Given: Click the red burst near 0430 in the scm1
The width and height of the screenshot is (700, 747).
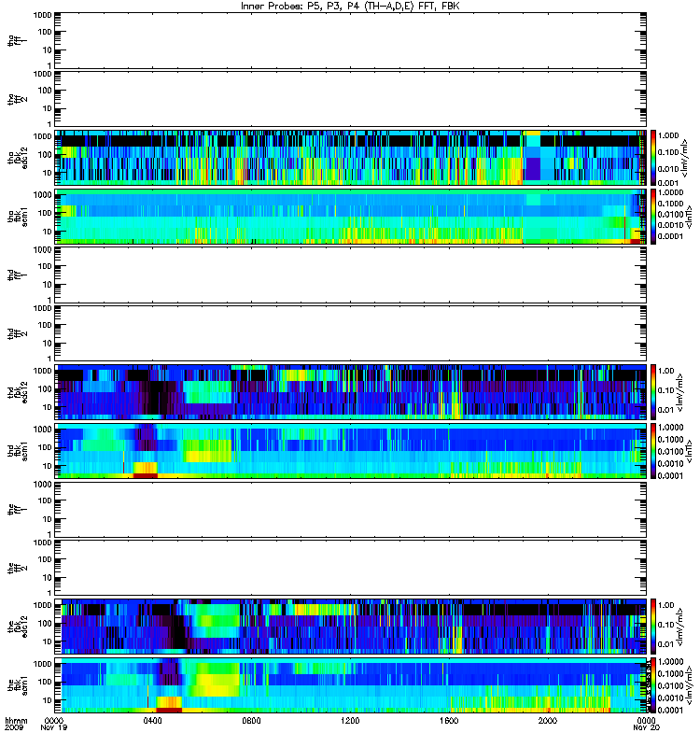Looking at the screenshot, I should pos(169,710).
